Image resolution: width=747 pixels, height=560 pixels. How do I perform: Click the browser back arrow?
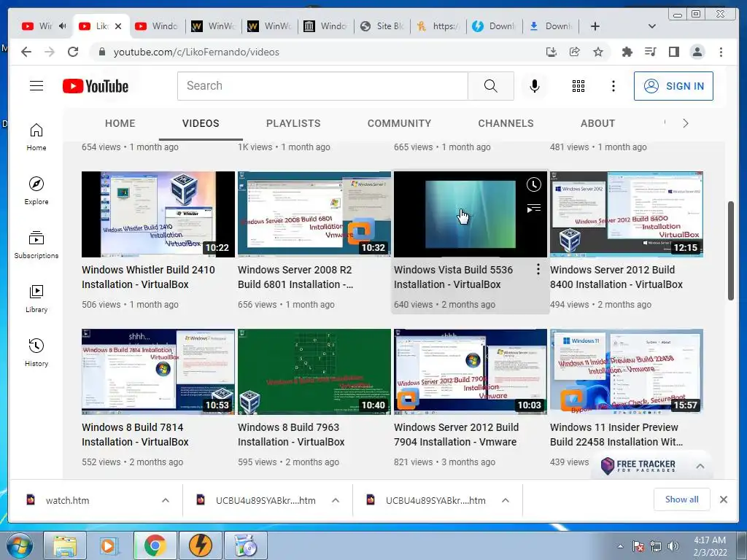click(26, 52)
